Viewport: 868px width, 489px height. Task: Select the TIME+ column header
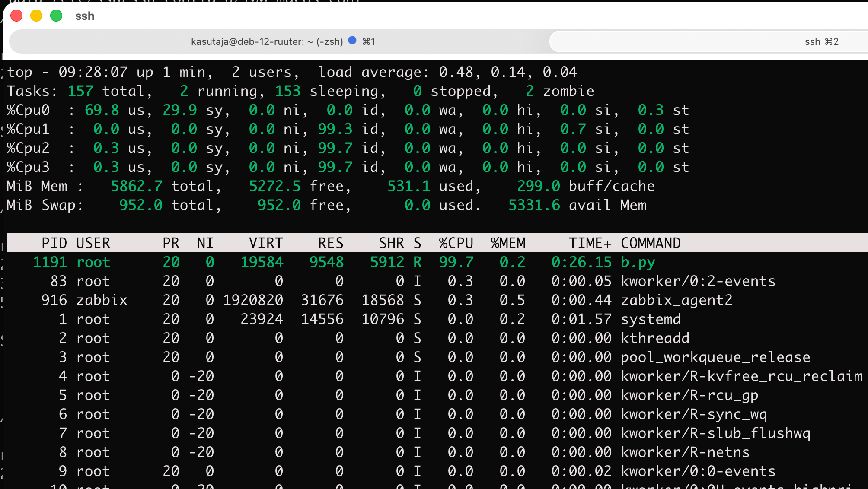pyautogui.click(x=590, y=243)
